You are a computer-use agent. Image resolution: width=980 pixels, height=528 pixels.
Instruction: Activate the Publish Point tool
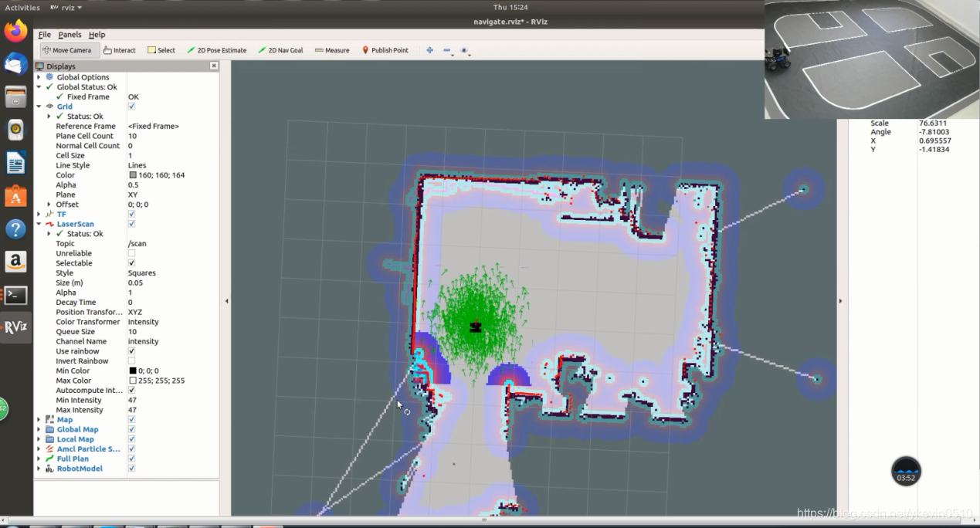[385, 50]
